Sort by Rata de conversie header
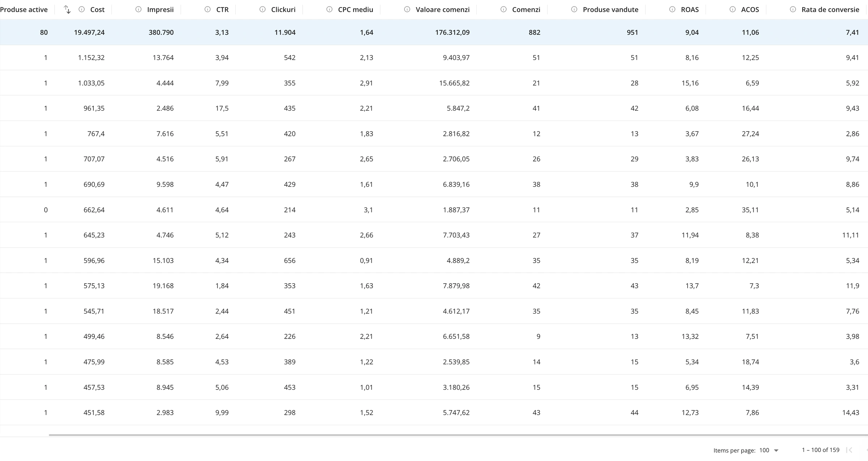 830,9
